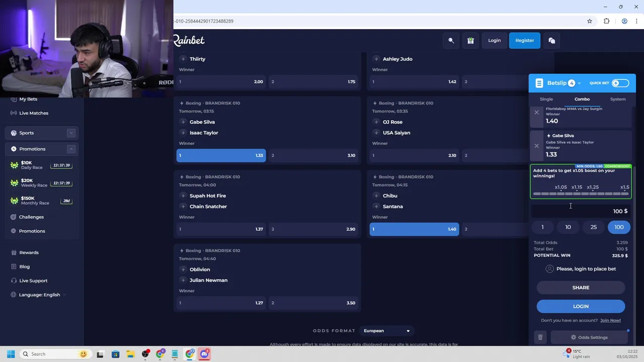Viewport: 644px width, 362px height.
Task: Click the Promotions icon with collapse arrow
Action: point(14,149)
